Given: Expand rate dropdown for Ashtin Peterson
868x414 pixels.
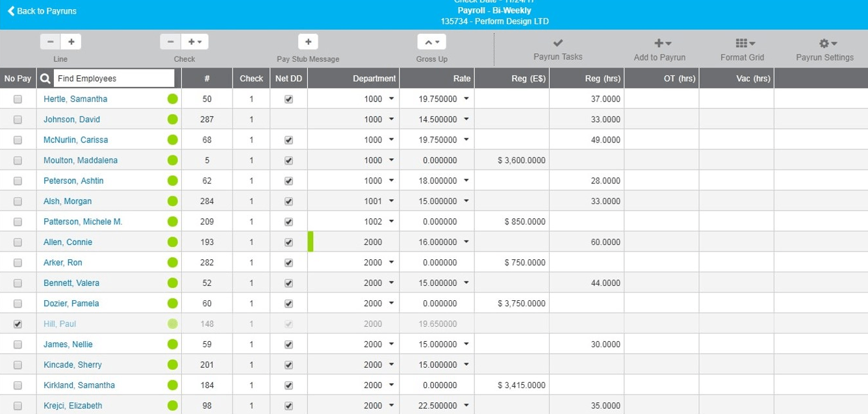Looking at the screenshot, I should (466, 181).
